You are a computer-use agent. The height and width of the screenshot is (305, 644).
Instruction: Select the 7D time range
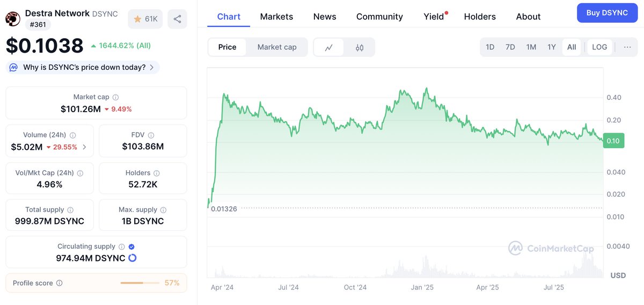point(510,47)
